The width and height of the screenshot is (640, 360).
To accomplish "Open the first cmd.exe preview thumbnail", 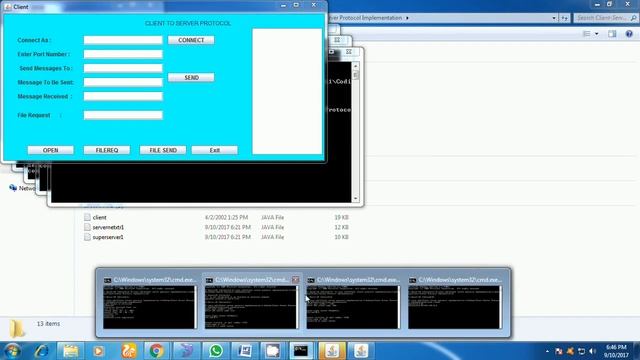I will 150,307.
